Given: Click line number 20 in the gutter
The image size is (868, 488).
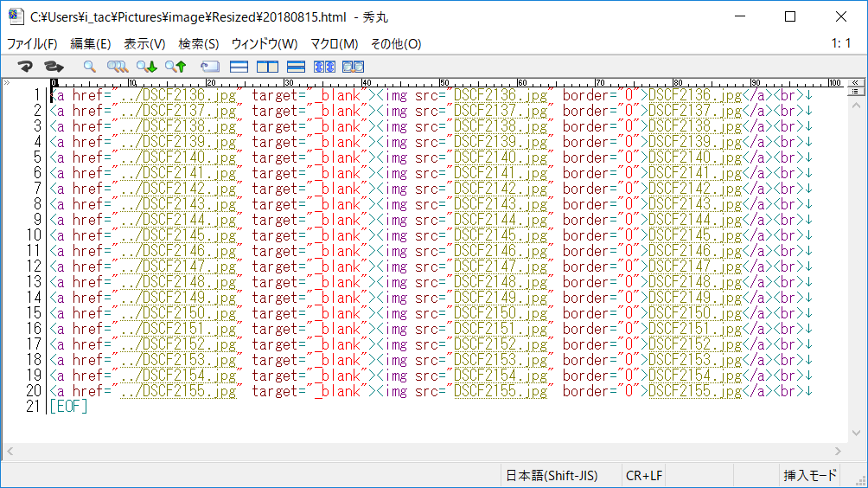Looking at the screenshot, I should tap(34, 391).
